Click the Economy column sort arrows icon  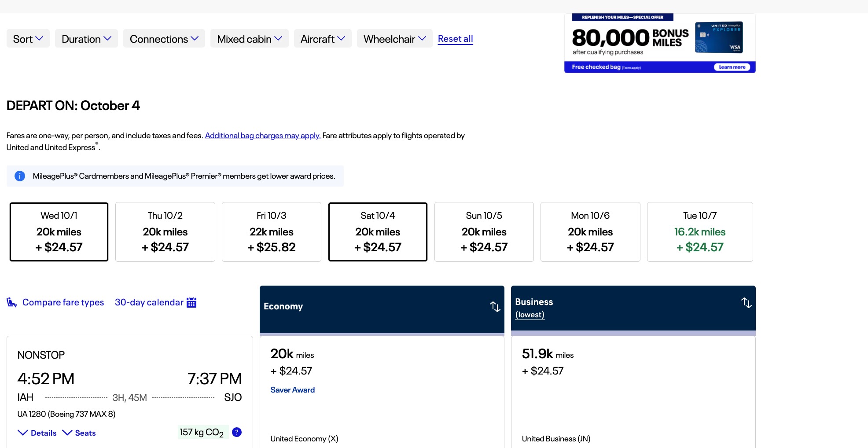click(x=495, y=307)
